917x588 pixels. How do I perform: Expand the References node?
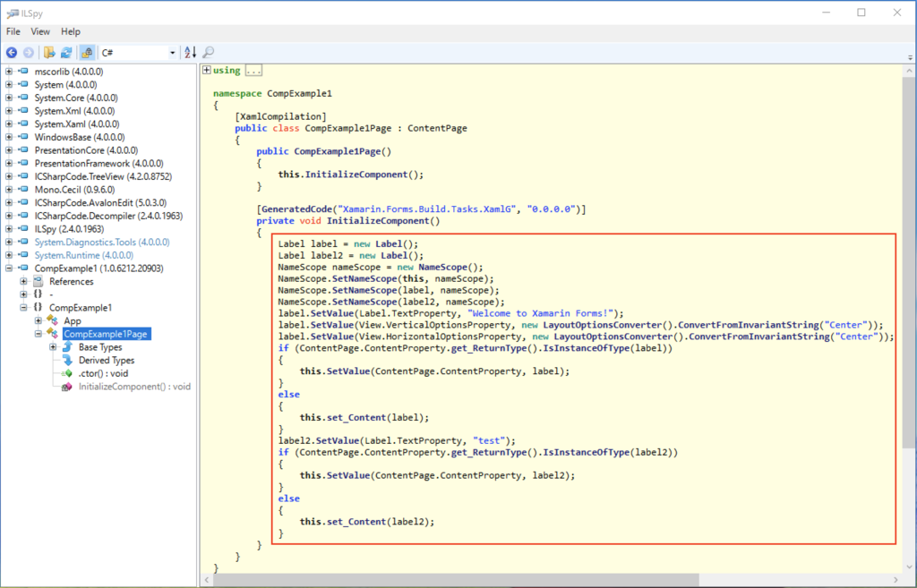coord(23,281)
